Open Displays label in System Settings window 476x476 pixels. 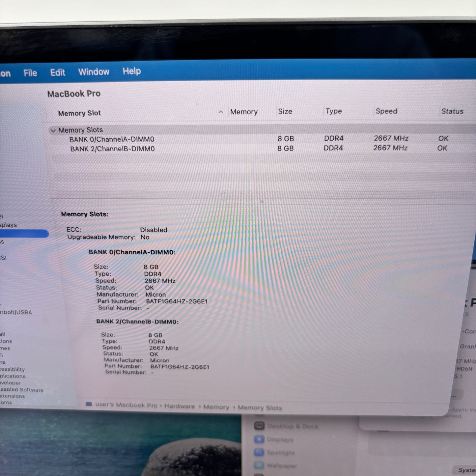280,439
